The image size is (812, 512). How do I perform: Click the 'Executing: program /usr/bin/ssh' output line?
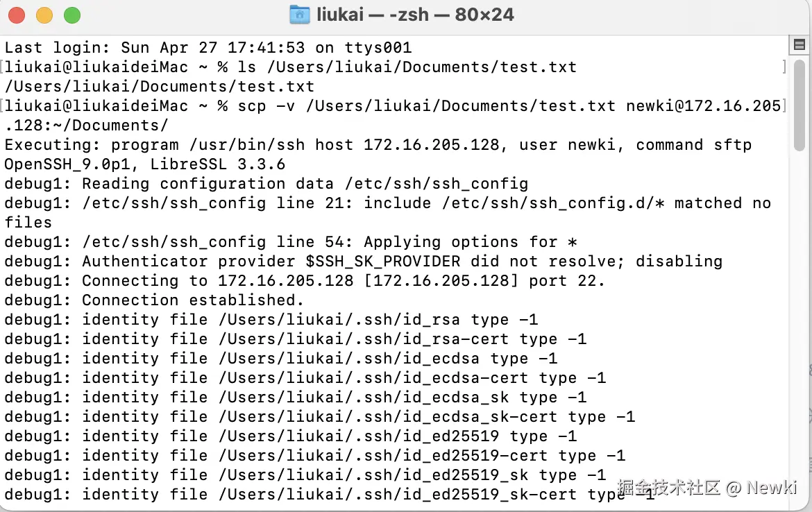378,145
